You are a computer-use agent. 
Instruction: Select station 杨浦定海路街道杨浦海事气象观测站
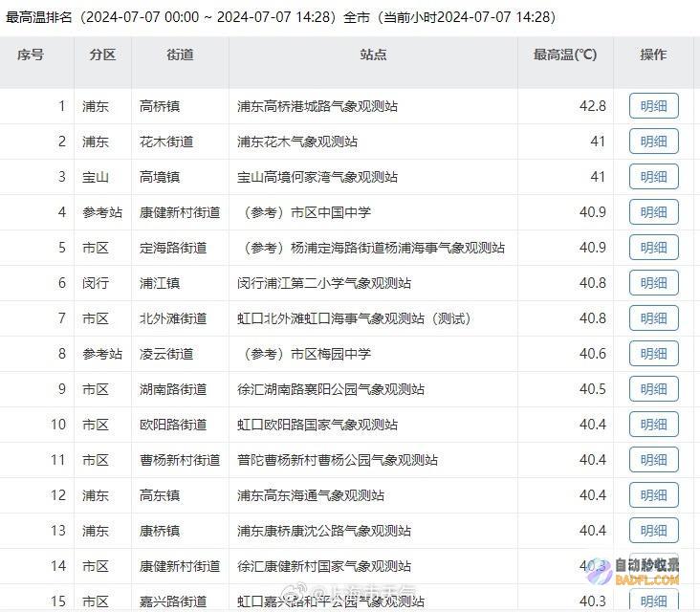[x=372, y=248]
